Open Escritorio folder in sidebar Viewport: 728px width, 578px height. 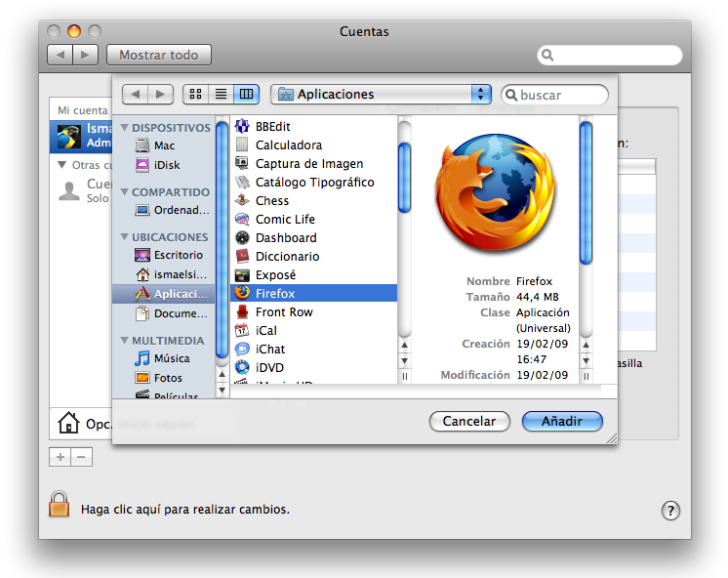pyautogui.click(x=168, y=255)
